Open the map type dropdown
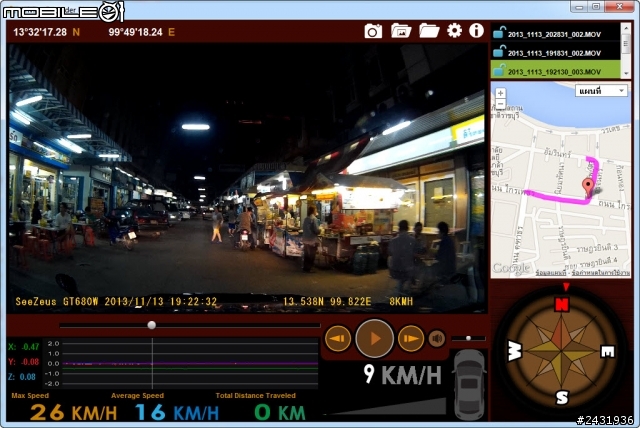This screenshot has height=428, width=640. click(601, 91)
